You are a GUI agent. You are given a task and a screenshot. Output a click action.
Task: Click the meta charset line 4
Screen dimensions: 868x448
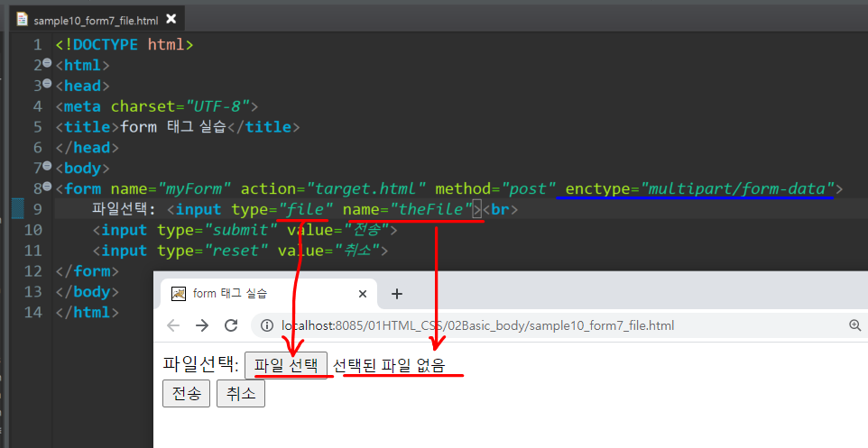click(157, 106)
